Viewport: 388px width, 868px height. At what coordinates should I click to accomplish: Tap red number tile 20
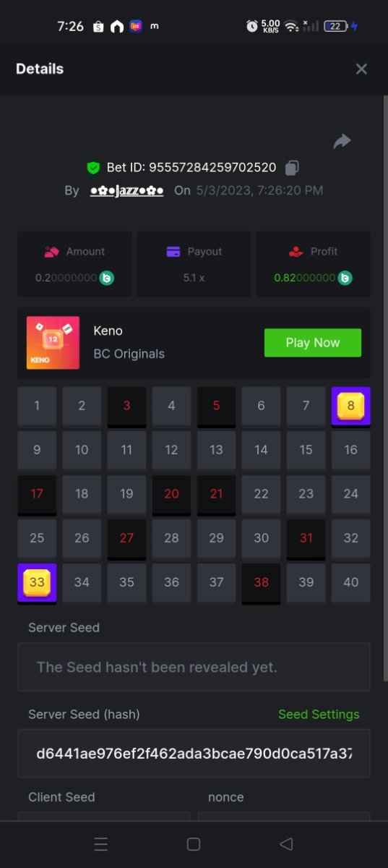click(x=171, y=495)
